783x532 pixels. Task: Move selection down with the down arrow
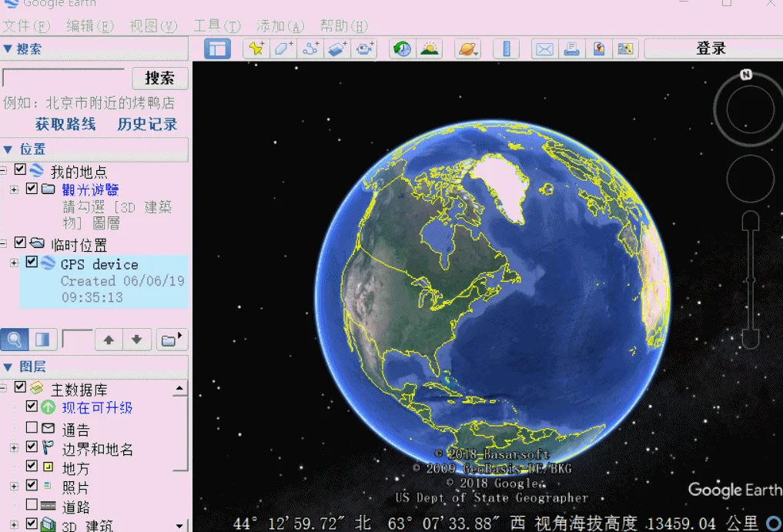137,340
